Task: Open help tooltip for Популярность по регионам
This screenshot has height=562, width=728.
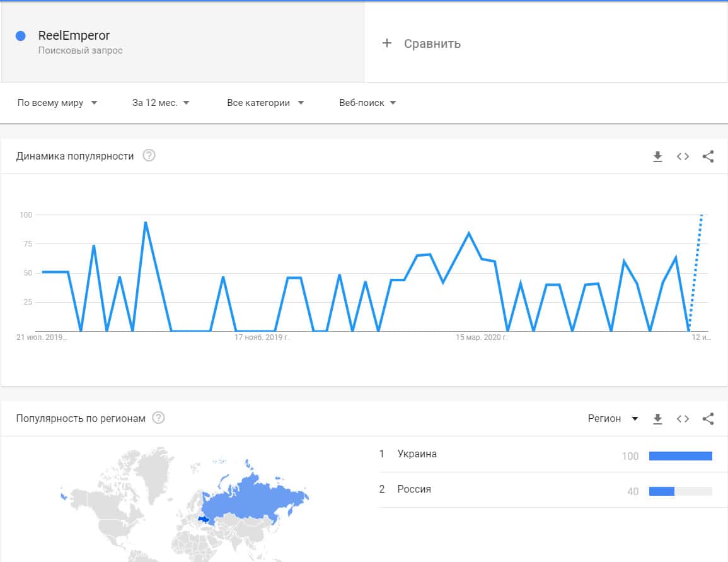Action: point(158,418)
